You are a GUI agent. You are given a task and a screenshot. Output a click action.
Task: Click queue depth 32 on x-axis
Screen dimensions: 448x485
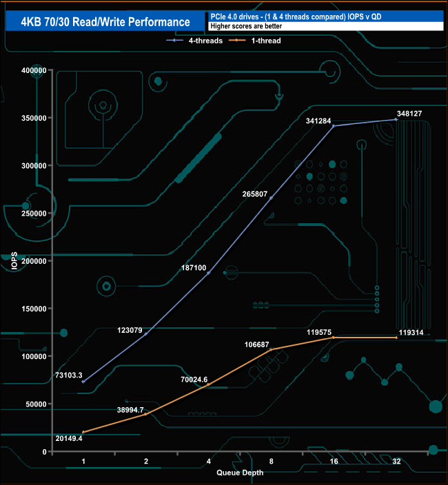[396, 461]
